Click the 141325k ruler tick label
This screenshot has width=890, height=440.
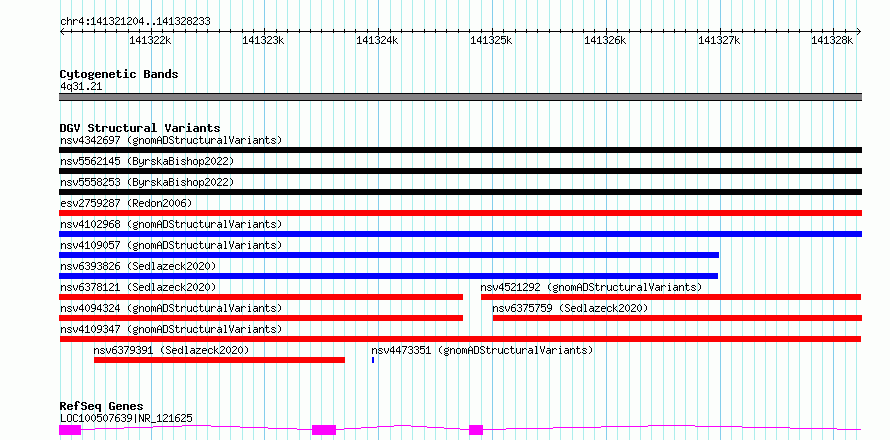[x=492, y=41]
